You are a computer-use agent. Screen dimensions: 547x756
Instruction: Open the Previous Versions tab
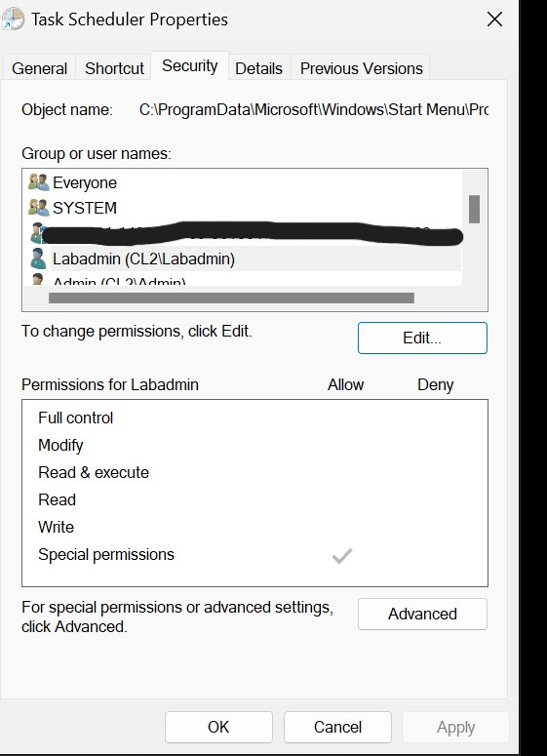361,68
